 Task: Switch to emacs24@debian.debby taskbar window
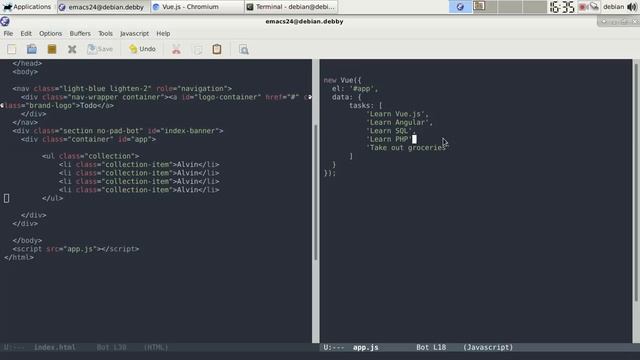[103, 7]
